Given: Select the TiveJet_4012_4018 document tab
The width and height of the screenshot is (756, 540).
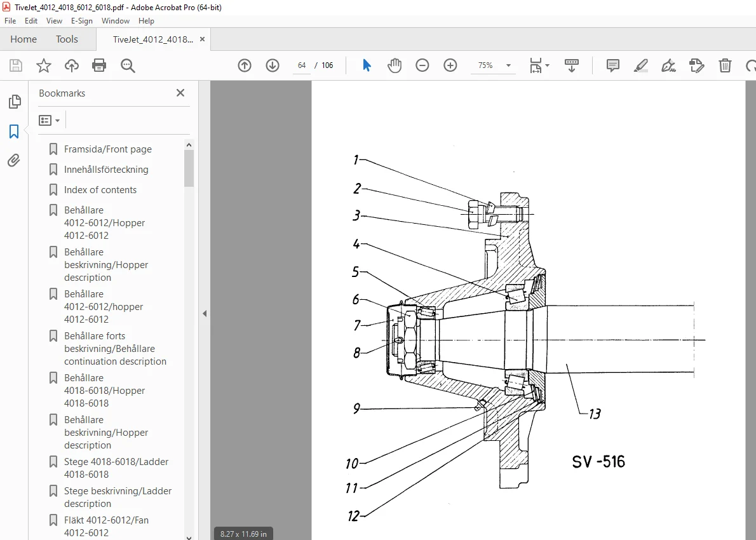Looking at the screenshot, I should [153, 39].
